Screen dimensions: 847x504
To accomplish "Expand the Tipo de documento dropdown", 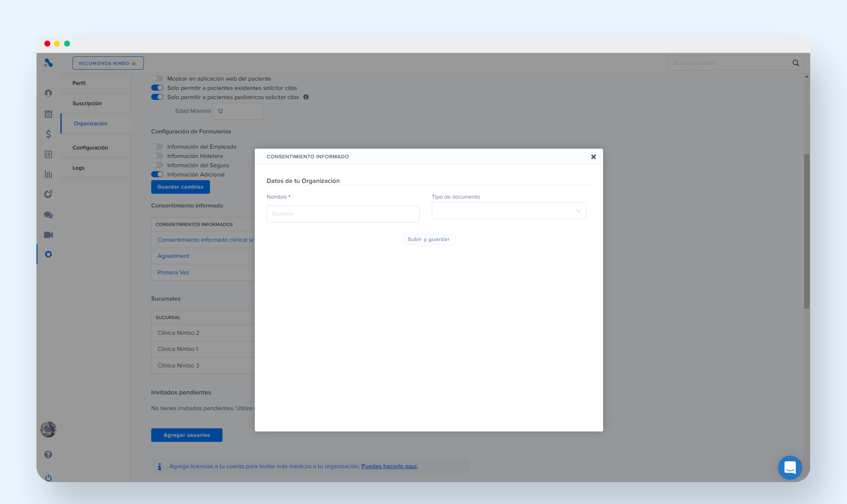I will pyautogui.click(x=508, y=211).
